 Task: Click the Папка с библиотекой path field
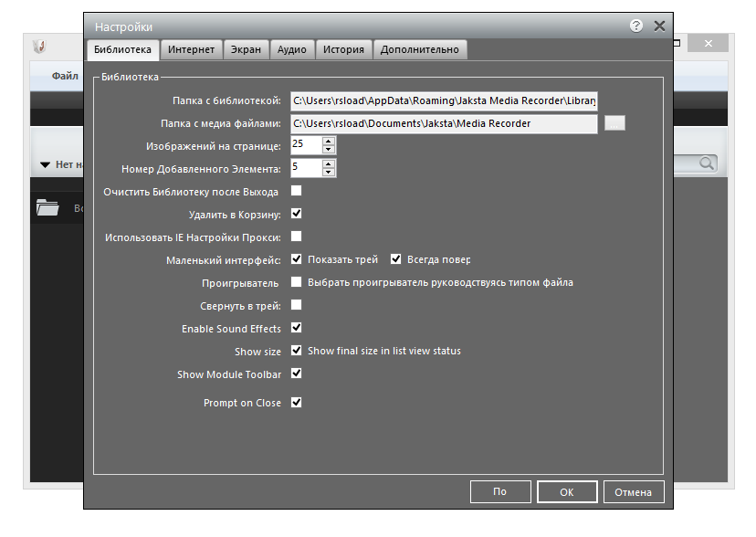[444, 100]
